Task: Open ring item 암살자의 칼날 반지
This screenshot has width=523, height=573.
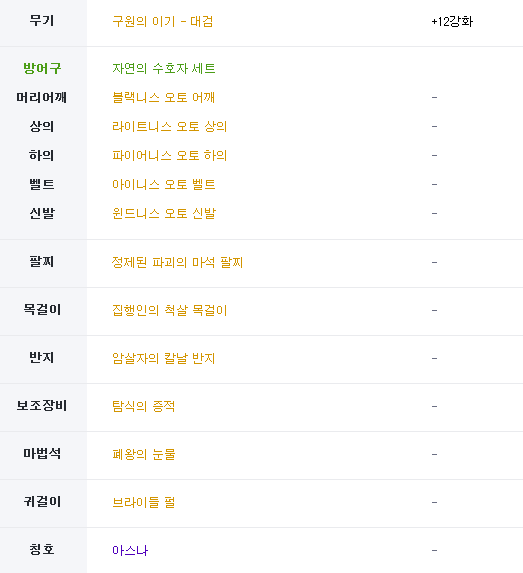Action: pos(163,358)
